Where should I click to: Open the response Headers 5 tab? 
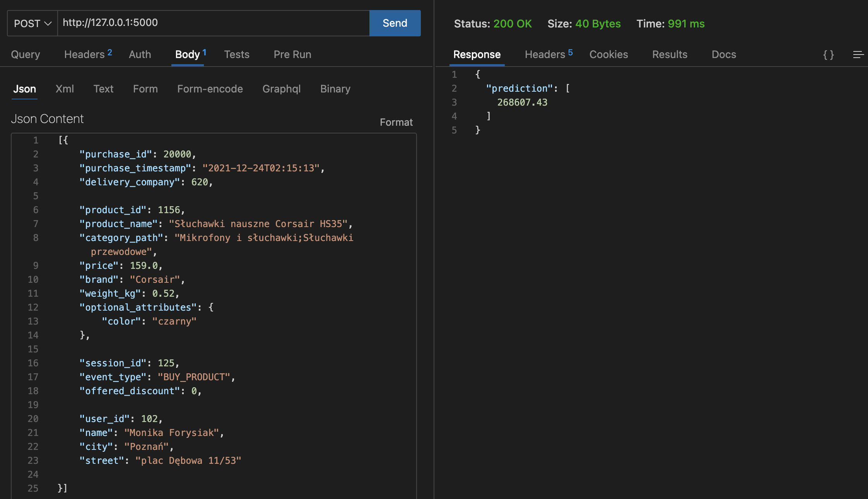point(549,55)
